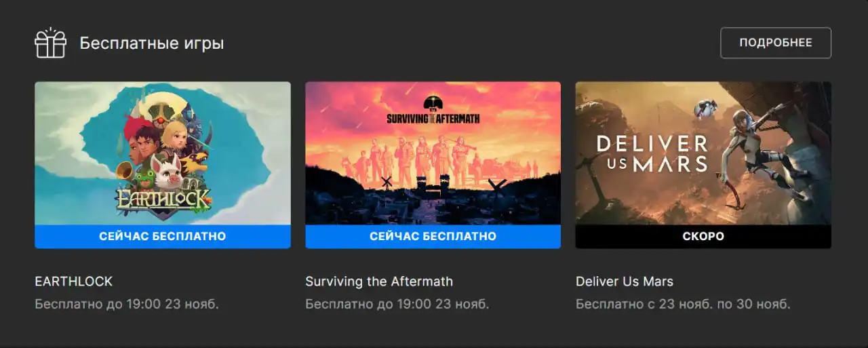Click СЕЙЧАС БЕСПЛАТНО banner under Surviving the Aftermath
Viewport: 868px width, 348px height.
[433, 237]
